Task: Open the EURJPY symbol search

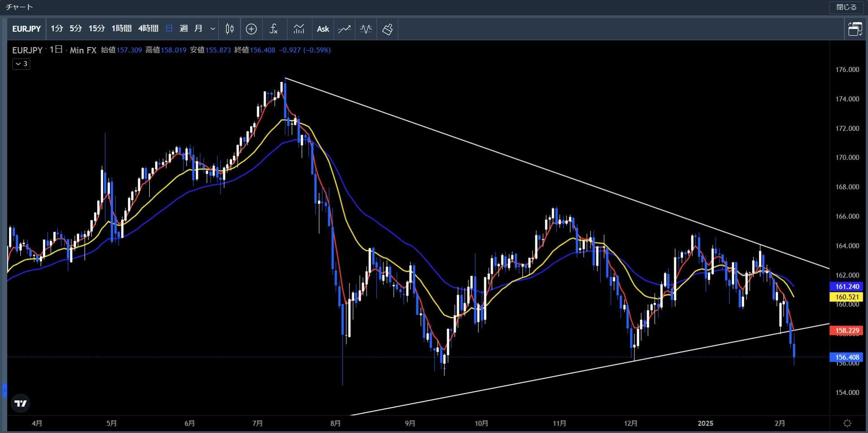Action: [26, 29]
